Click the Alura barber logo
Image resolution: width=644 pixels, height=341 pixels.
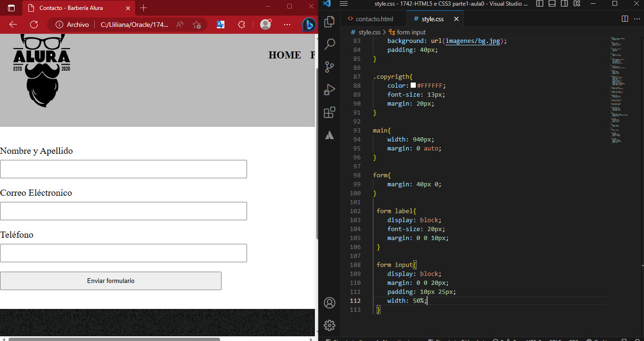point(41,71)
